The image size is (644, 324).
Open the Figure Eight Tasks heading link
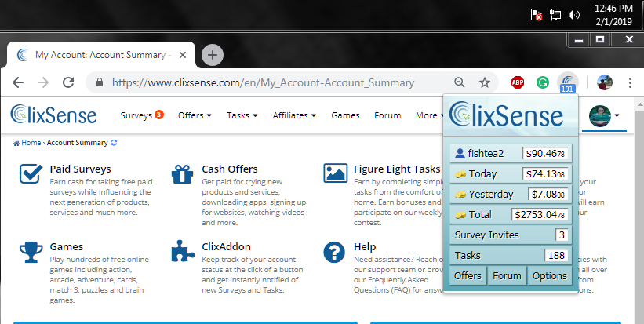(397, 169)
